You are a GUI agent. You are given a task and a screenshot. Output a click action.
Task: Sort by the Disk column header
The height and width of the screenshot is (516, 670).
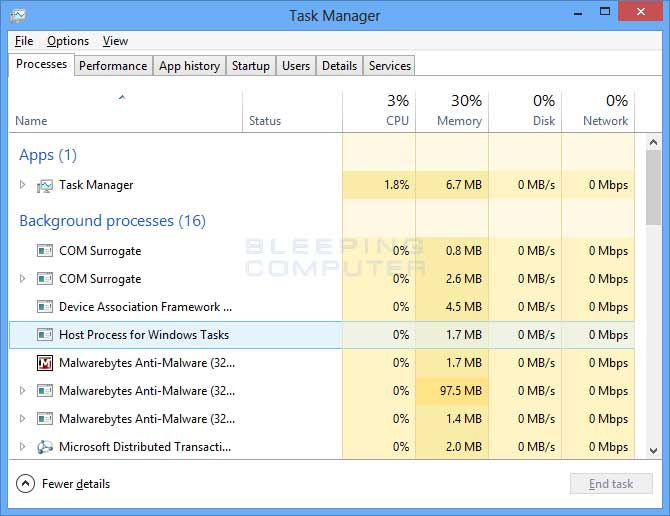point(525,111)
